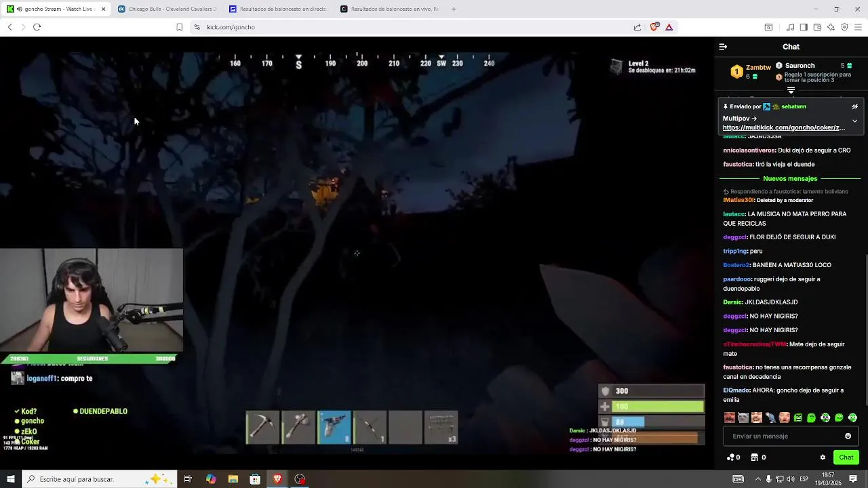The image size is (868, 488).
Task: Open a new browser tab with plus button
Action: coord(454,9)
